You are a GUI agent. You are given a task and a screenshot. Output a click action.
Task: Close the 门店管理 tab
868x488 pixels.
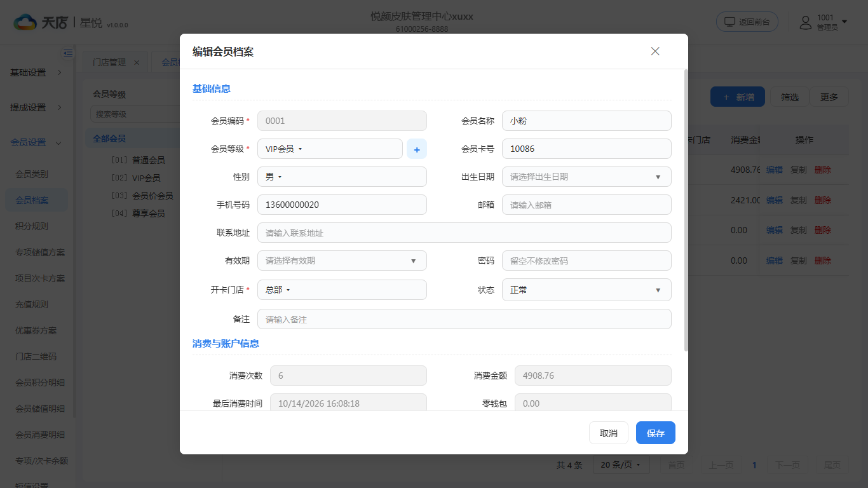click(x=137, y=62)
